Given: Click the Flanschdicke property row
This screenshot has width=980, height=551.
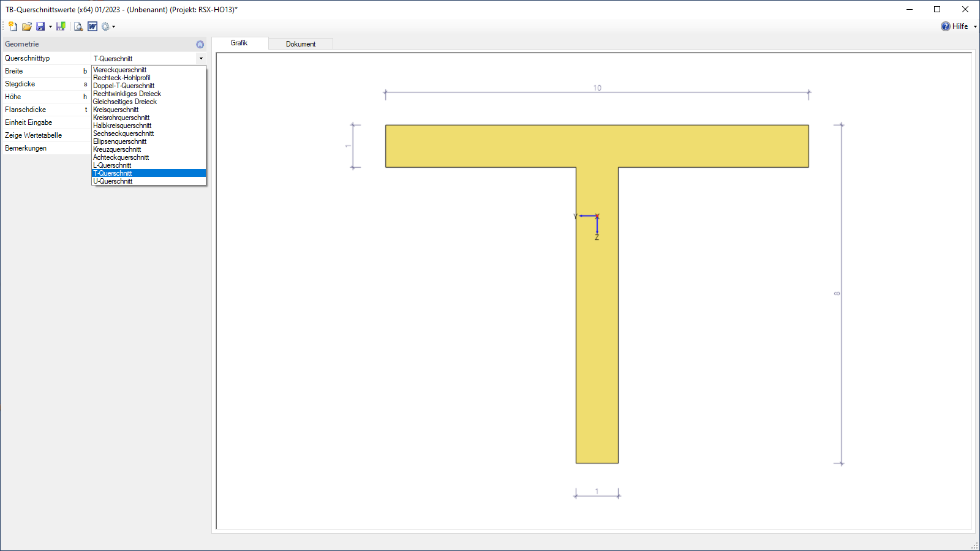Looking at the screenshot, I should click(x=46, y=110).
